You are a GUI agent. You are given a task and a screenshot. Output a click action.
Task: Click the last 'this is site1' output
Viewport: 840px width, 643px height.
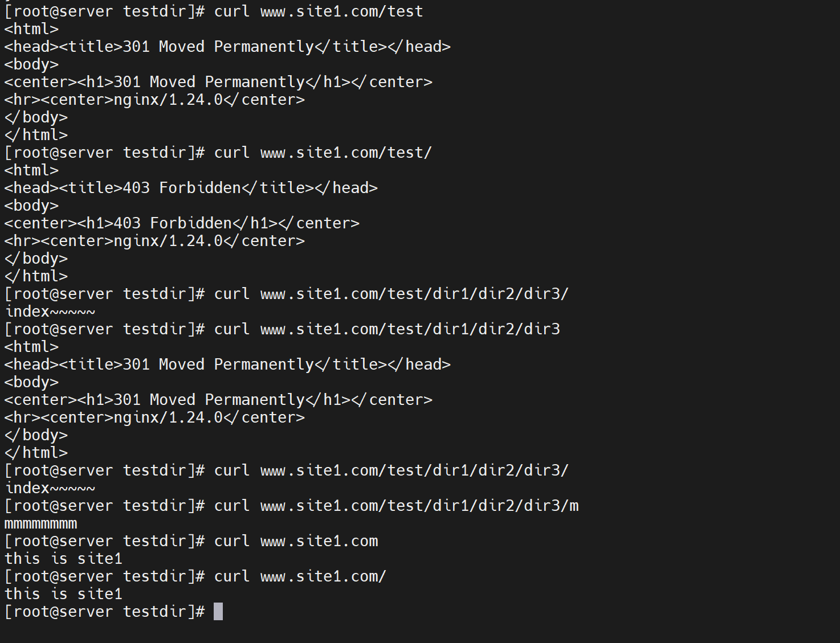[63, 594]
